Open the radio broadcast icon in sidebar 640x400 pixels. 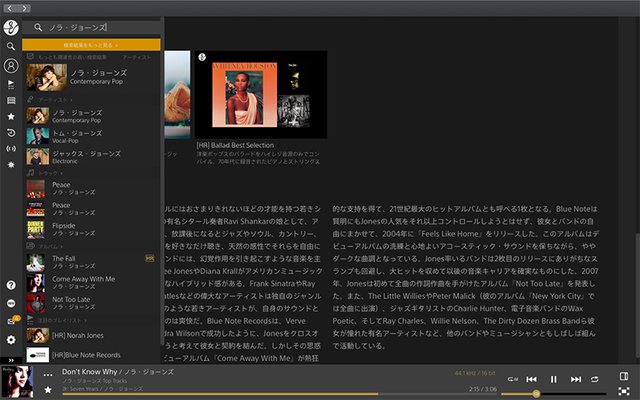point(10,149)
